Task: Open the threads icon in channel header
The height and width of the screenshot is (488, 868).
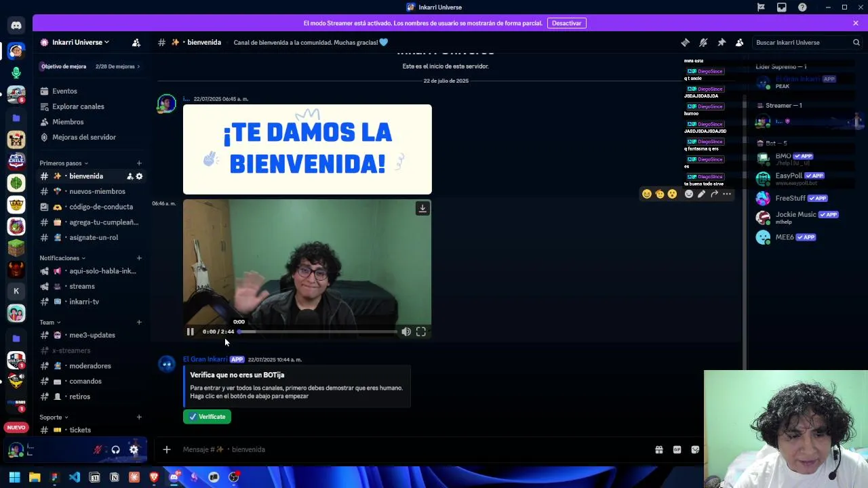Action: coord(685,42)
